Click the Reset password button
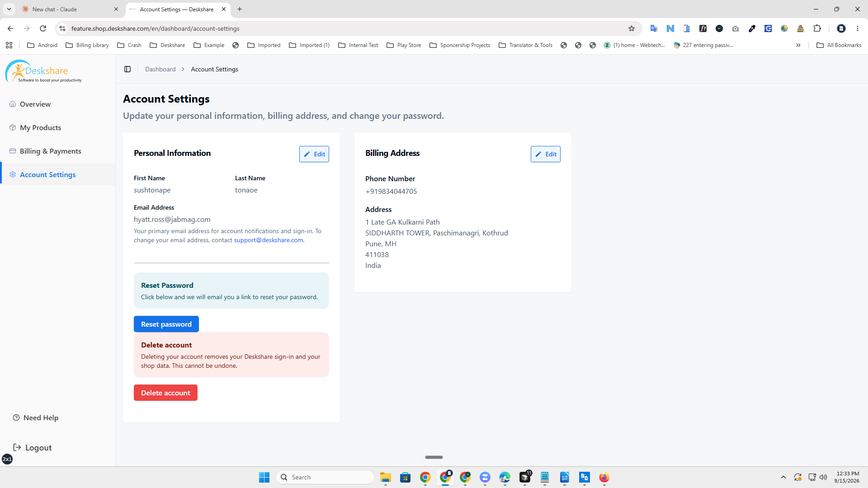 click(166, 324)
